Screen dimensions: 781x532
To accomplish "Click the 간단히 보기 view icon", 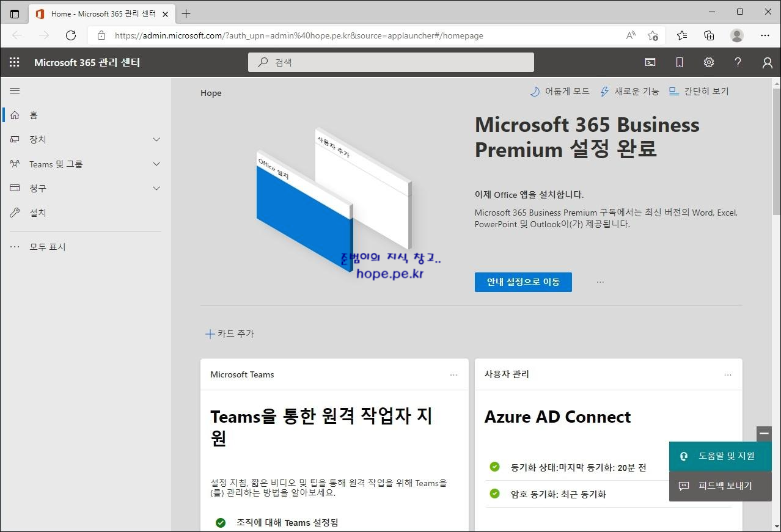I will [x=674, y=91].
